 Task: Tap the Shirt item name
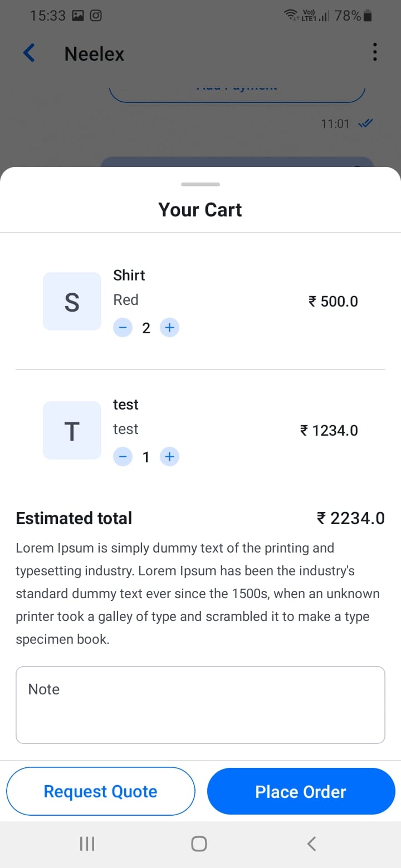click(129, 275)
